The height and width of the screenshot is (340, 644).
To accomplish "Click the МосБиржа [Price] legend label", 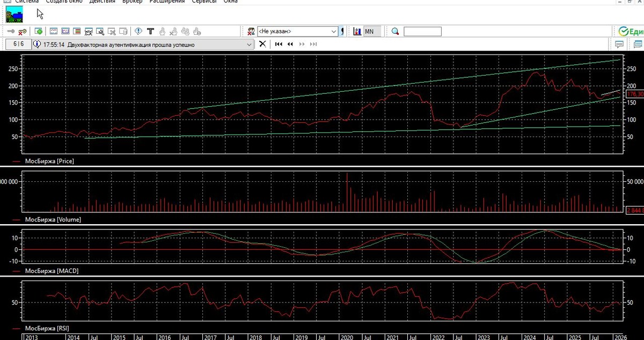I will point(49,161).
